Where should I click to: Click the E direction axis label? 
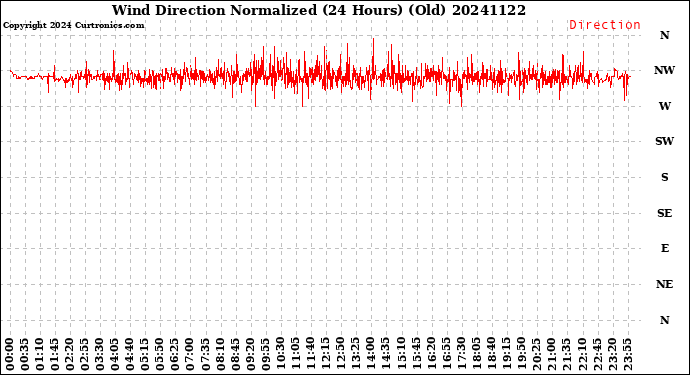click(664, 248)
